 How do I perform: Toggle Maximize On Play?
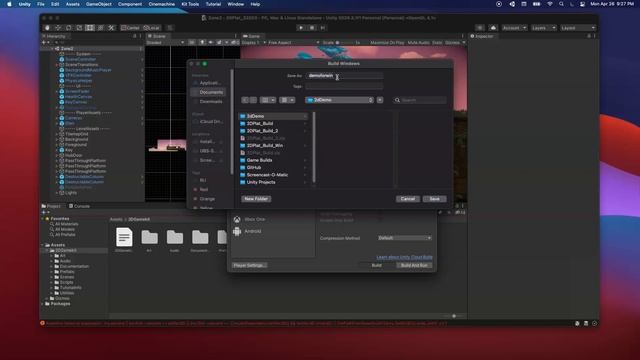tap(387, 42)
